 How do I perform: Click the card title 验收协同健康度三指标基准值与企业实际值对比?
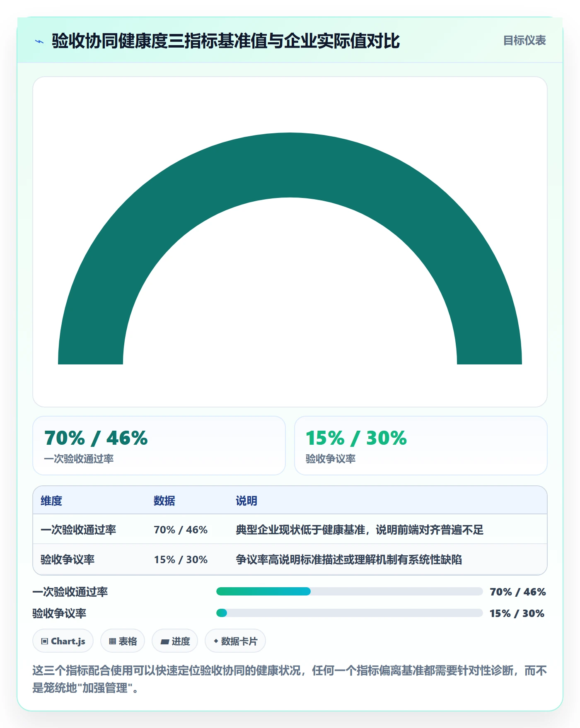tap(226, 41)
